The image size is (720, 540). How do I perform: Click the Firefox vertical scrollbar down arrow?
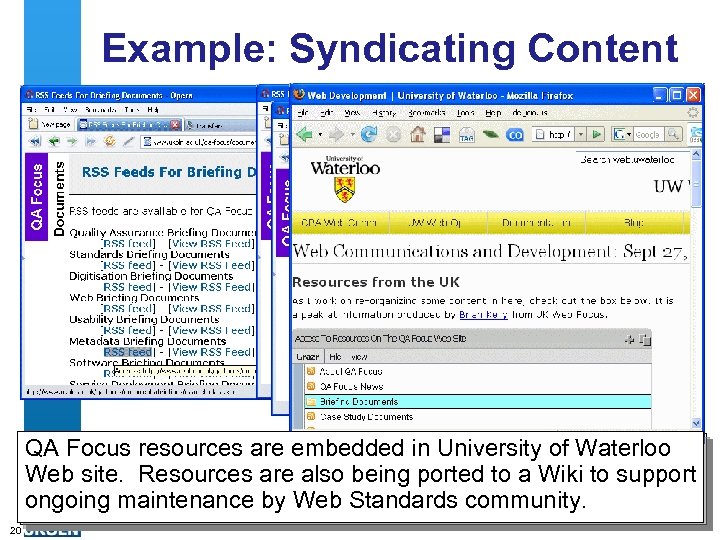696,423
